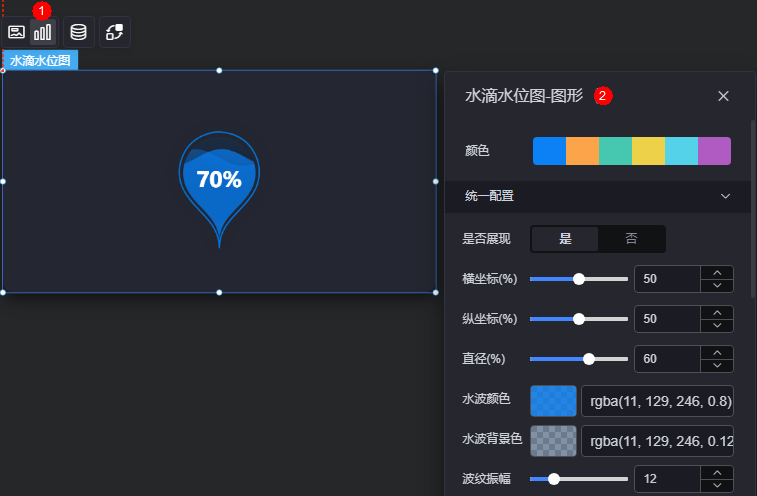
Task: Click the 统一配置 section header text
Action: [489, 196]
